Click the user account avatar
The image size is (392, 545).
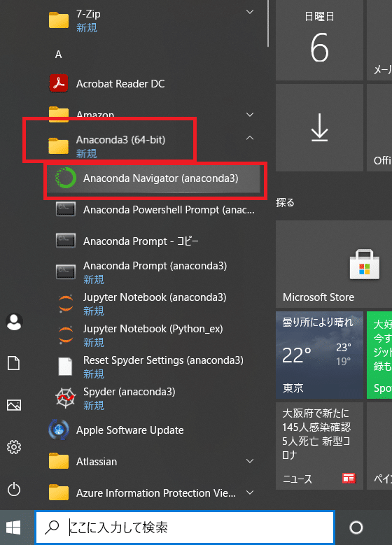click(14, 322)
